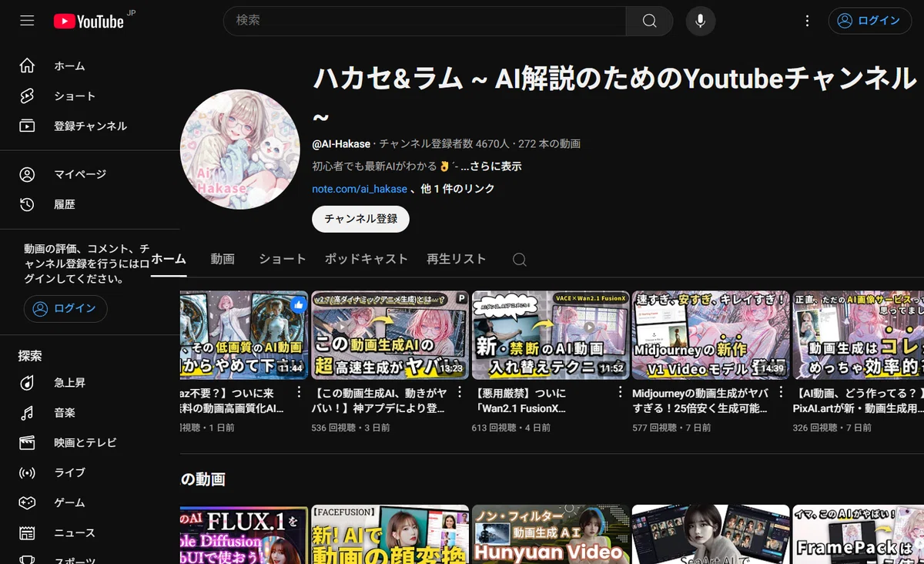
Task: Open the 動画生成はコレ thumbnail
Action: (x=858, y=335)
